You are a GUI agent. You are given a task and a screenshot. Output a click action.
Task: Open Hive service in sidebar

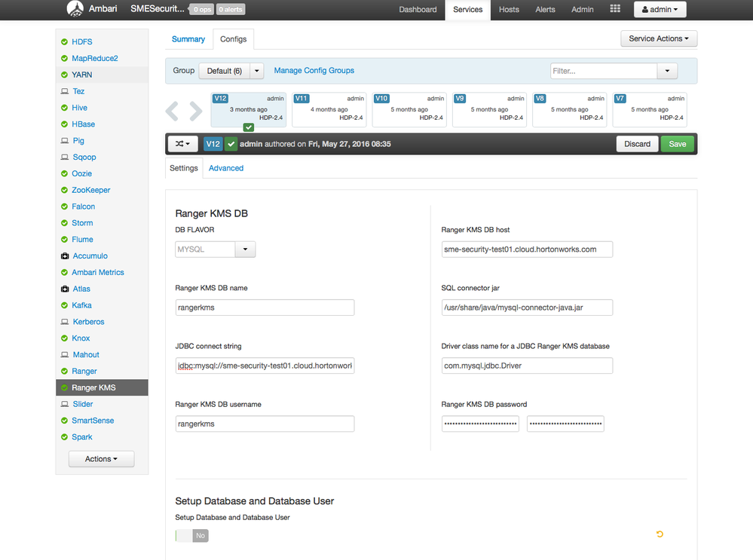coord(80,108)
